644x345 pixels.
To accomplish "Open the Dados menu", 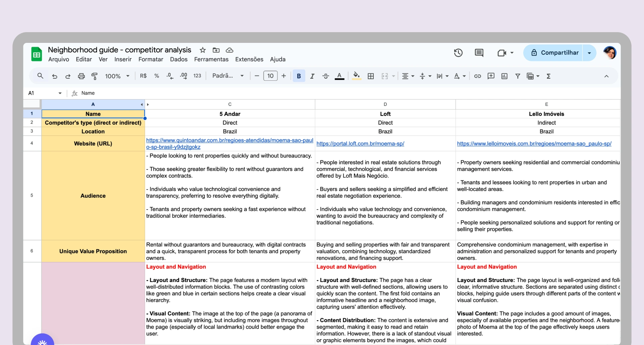I will tap(179, 59).
